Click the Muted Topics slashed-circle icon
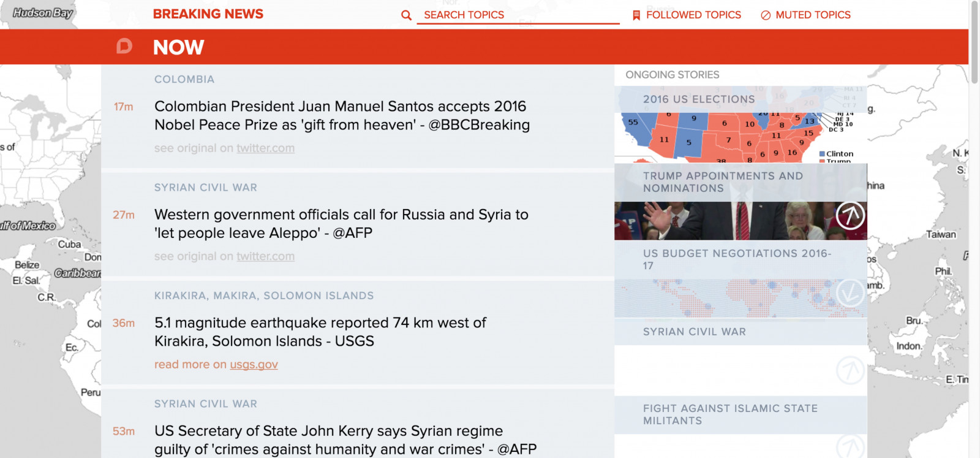Image resolution: width=980 pixels, height=458 pixels. [x=766, y=15]
